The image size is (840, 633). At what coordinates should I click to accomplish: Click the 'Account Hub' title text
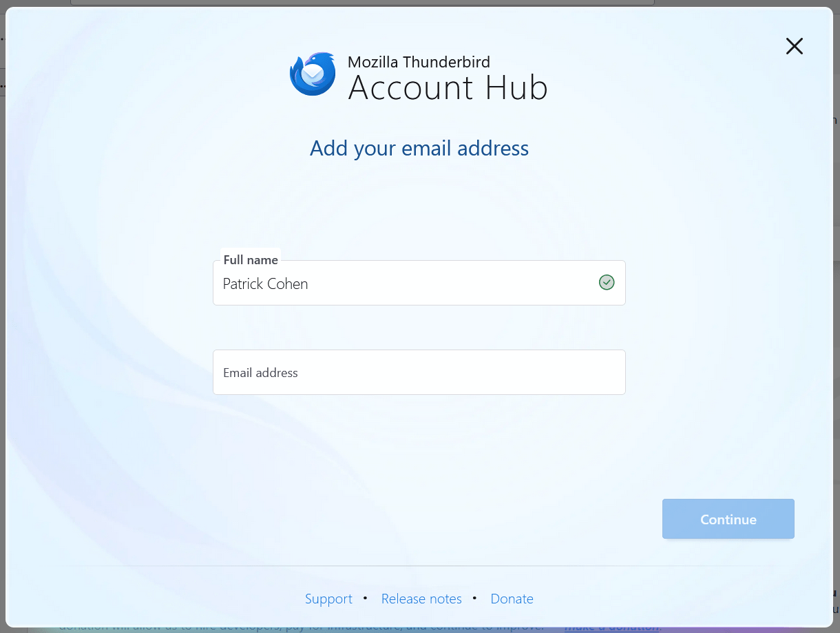[448, 88]
